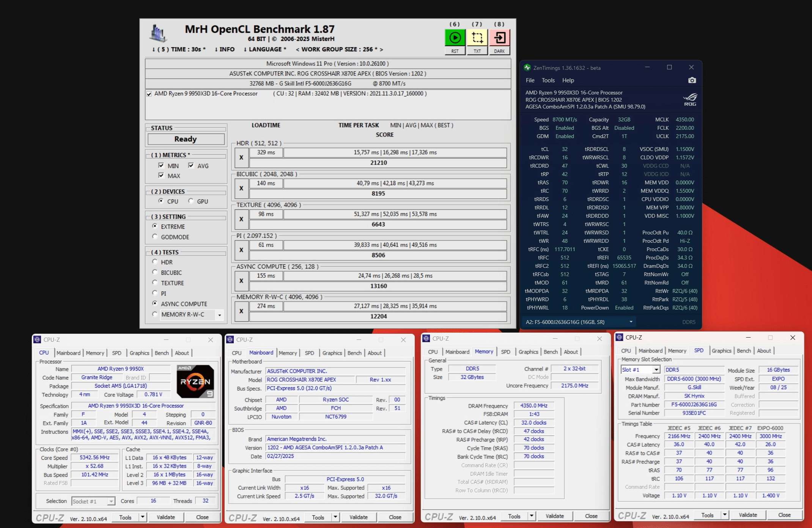This screenshot has height=528, width=812.
Task: Click the MrH OpenCL Benchmark logo icon
Action: click(157, 33)
